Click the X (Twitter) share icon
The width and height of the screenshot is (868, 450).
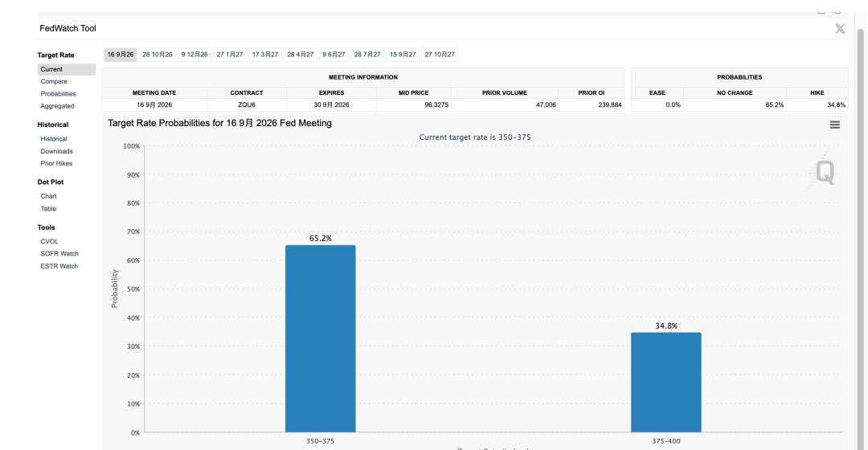pyautogui.click(x=840, y=29)
